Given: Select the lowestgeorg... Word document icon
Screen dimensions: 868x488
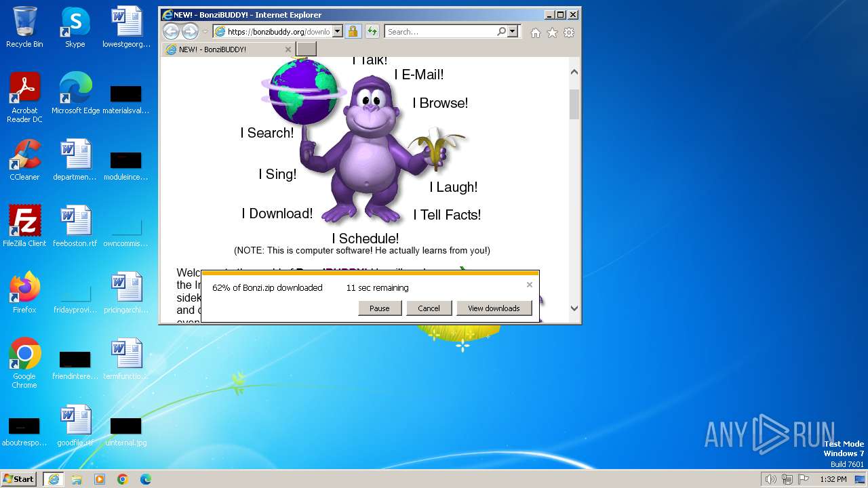Looking at the screenshot, I should 126,28.
